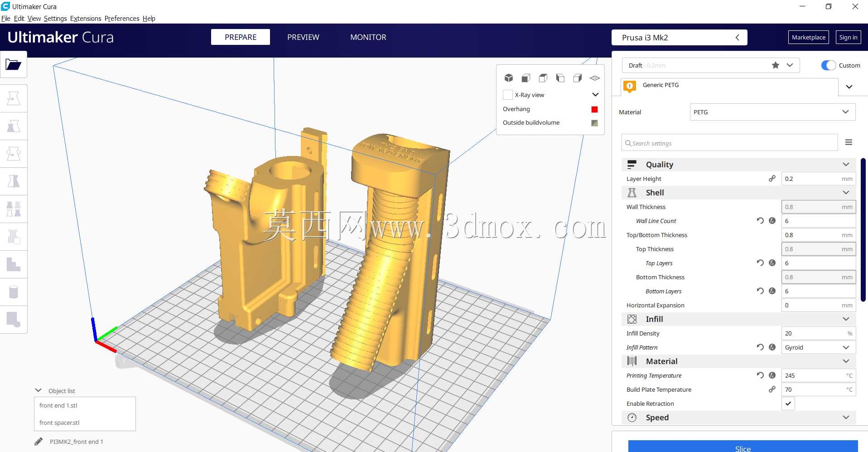
Task: Click link icon next to Build Plate Temperature
Action: click(x=772, y=389)
